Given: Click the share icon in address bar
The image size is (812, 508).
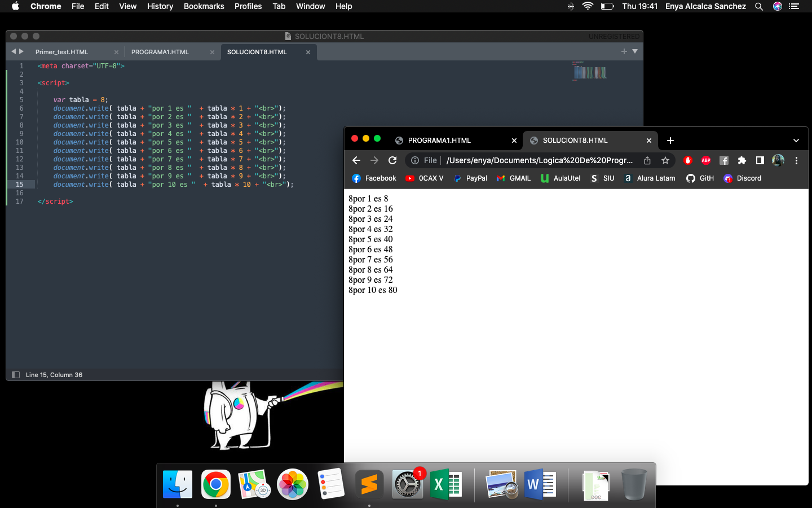Looking at the screenshot, I should pos(647,160).
